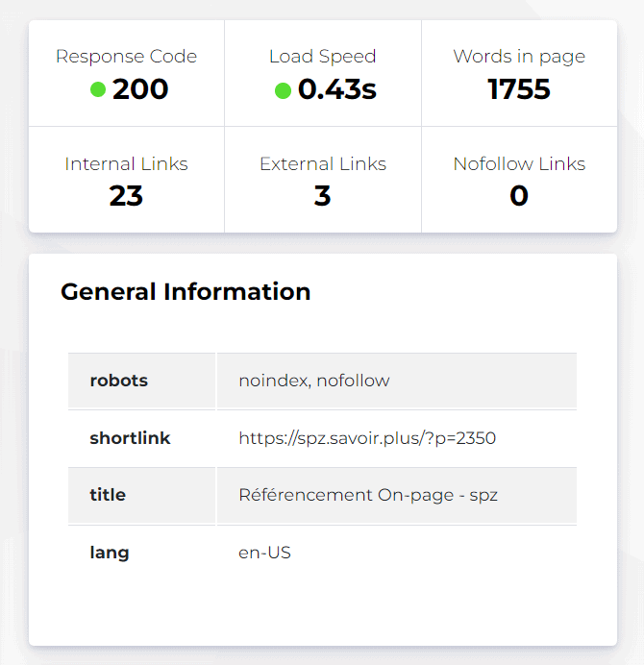Click the External Links label

tap(323, 164)
